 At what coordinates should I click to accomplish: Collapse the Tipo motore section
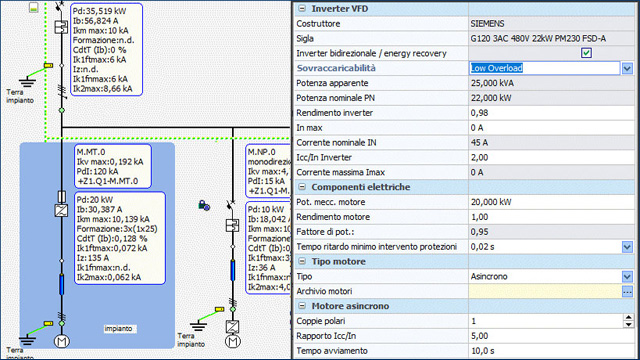click(302, 261)
